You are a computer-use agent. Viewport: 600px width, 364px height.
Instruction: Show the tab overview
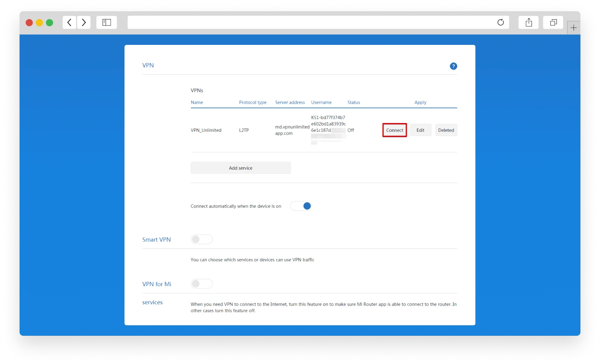[553, 22]
